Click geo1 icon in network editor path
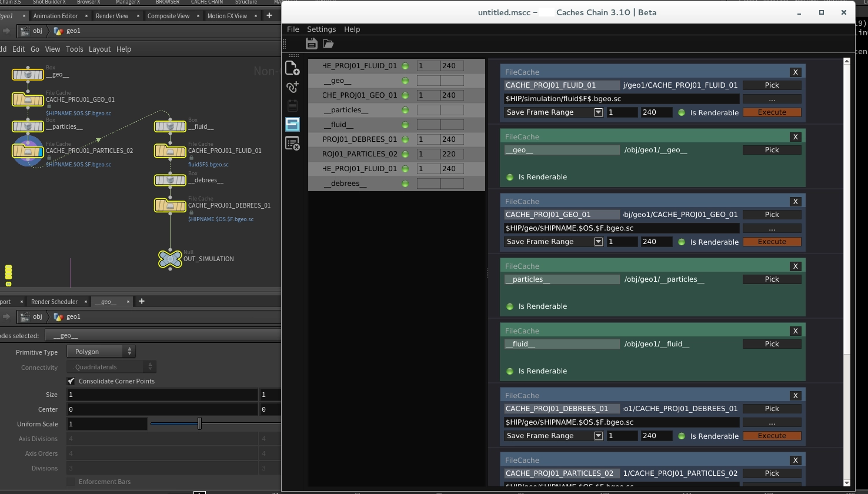868x494 pixels. tap(58, 31)
